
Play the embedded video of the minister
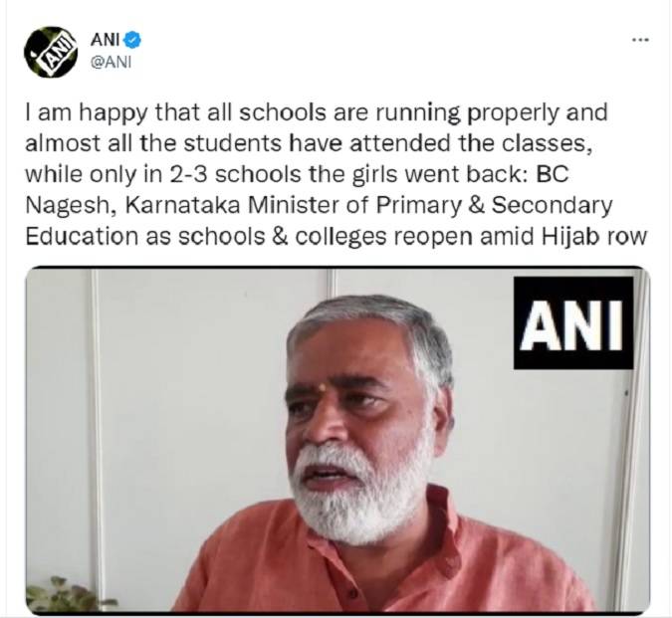(x=337, y=440)
